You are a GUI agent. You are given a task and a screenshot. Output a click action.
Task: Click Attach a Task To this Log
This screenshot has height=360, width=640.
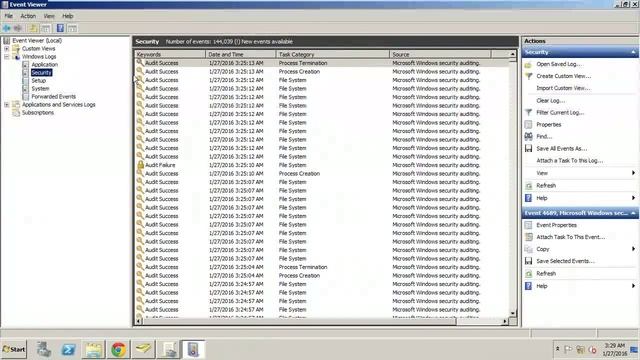pyautogui.click(x=569, y=160)
